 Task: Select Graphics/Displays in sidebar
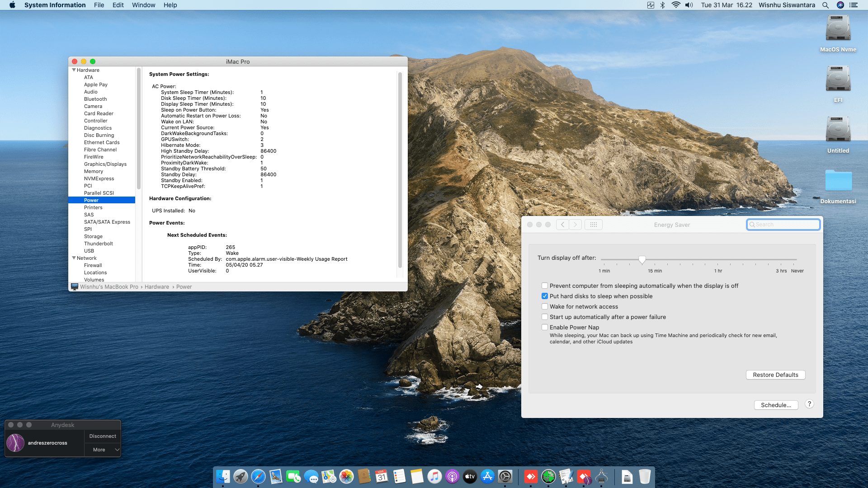[105, 164]
